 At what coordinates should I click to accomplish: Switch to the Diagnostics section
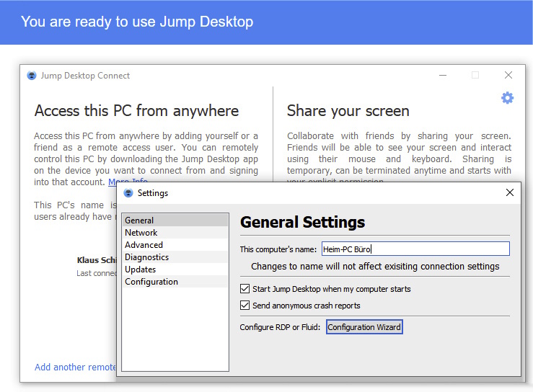175,257
